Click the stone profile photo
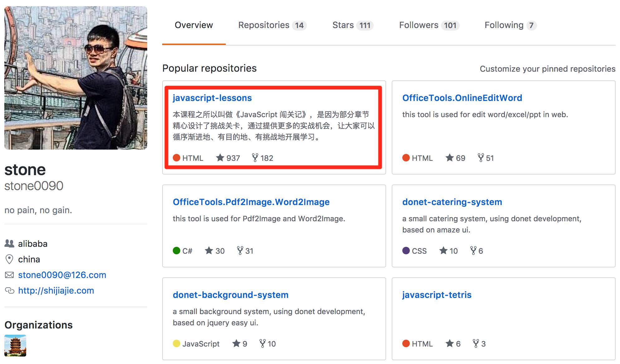 click(x=76, y=78)
